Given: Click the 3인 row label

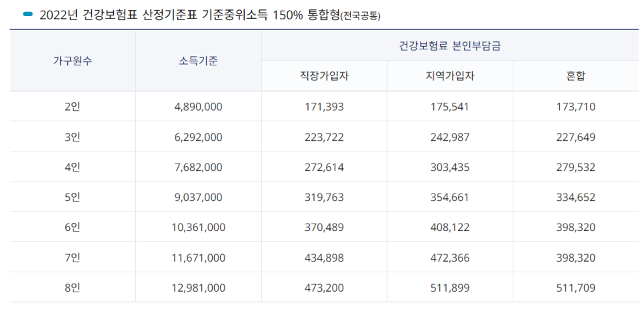Looking at the screenshot, I should tap(73, 137).
